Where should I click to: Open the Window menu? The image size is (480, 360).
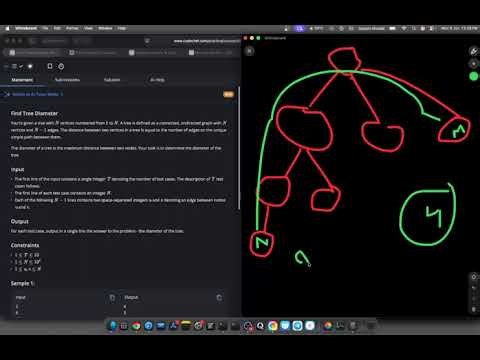pyautogui.click(x=105, y=29)
